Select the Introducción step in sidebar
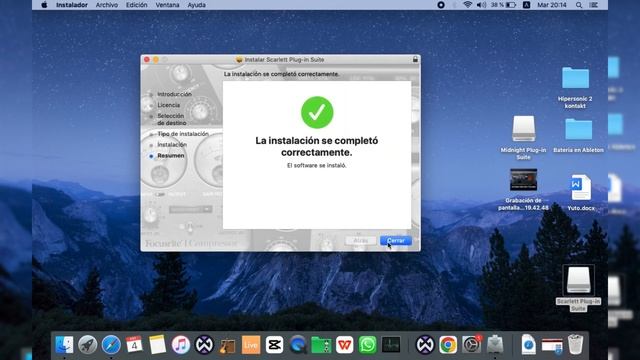The height and width of the screenshot is (360, 640). click(x=174, y=94)
